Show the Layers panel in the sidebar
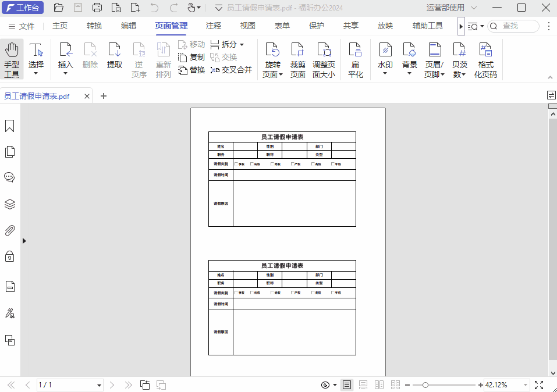Viewport: 557px width, 392px height. pyautogui.click(x=10, y=204)
